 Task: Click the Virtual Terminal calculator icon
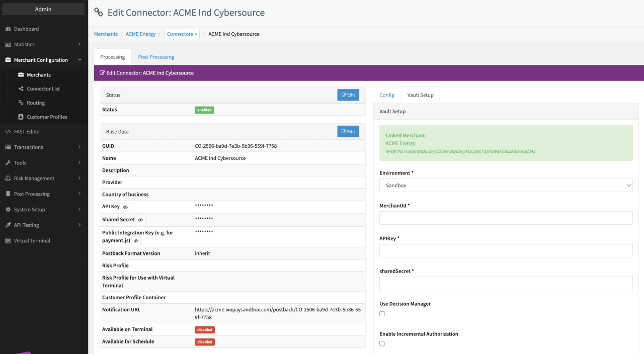[8, 241]
